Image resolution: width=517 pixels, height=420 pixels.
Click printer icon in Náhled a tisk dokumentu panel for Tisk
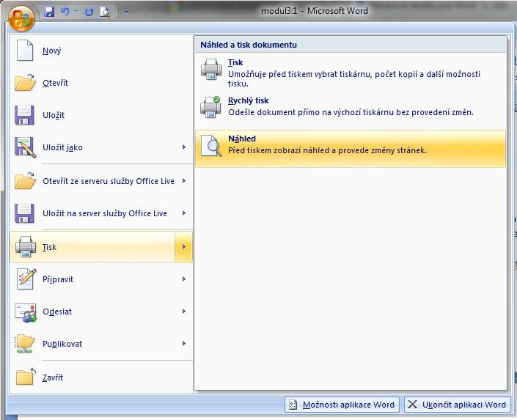[211, 69]
